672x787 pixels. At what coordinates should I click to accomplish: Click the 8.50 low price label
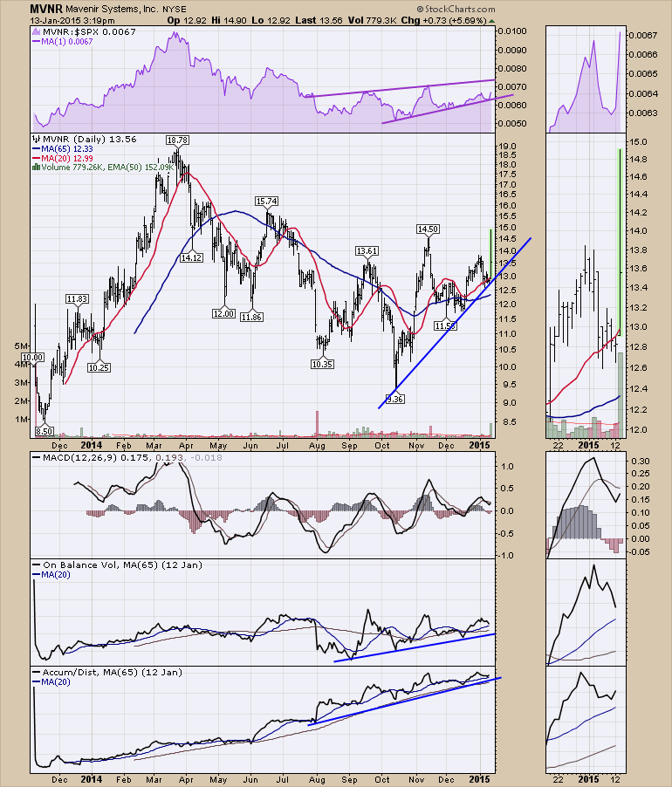pos(45,431)
